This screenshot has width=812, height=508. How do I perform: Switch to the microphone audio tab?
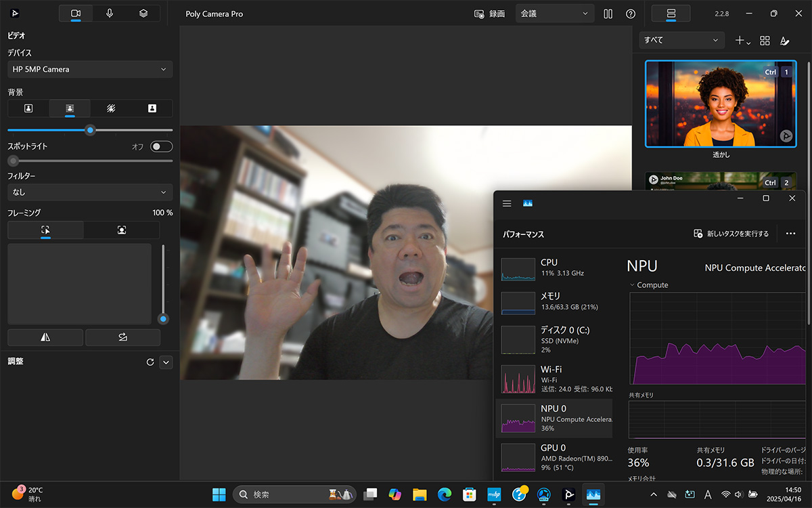[x=110, y=14]
